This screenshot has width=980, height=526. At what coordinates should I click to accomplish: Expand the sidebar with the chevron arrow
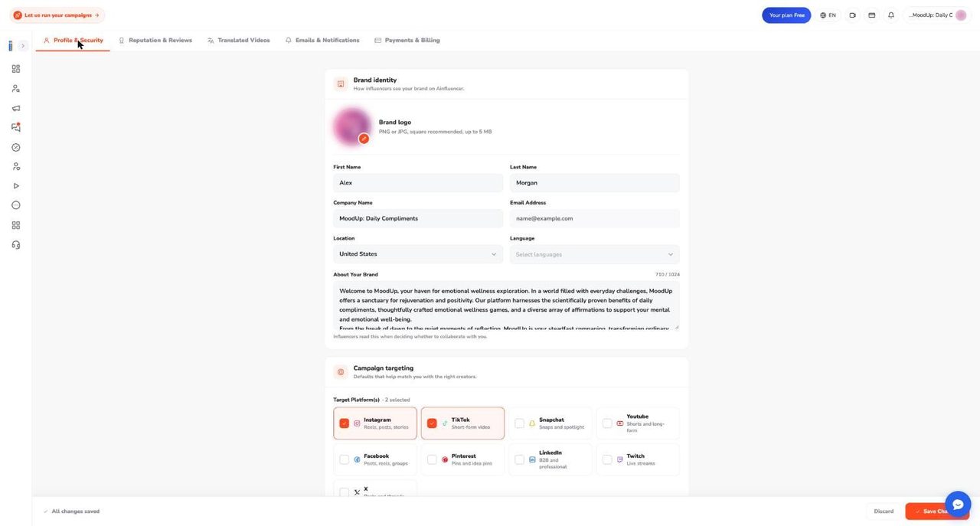pos(23,46)
